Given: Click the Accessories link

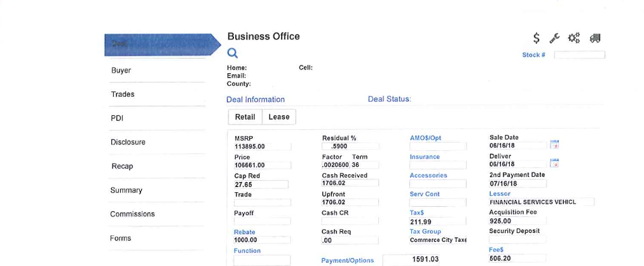Looking at the screenshot, I should tap(428, 175).
